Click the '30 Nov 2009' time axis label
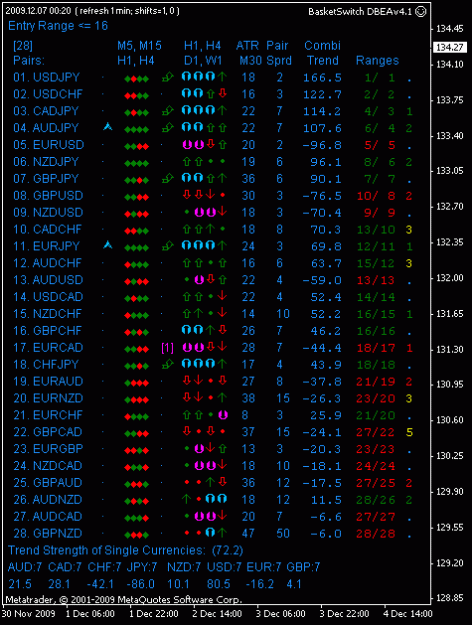Screen dimensions: 472x625 [29, 614]
